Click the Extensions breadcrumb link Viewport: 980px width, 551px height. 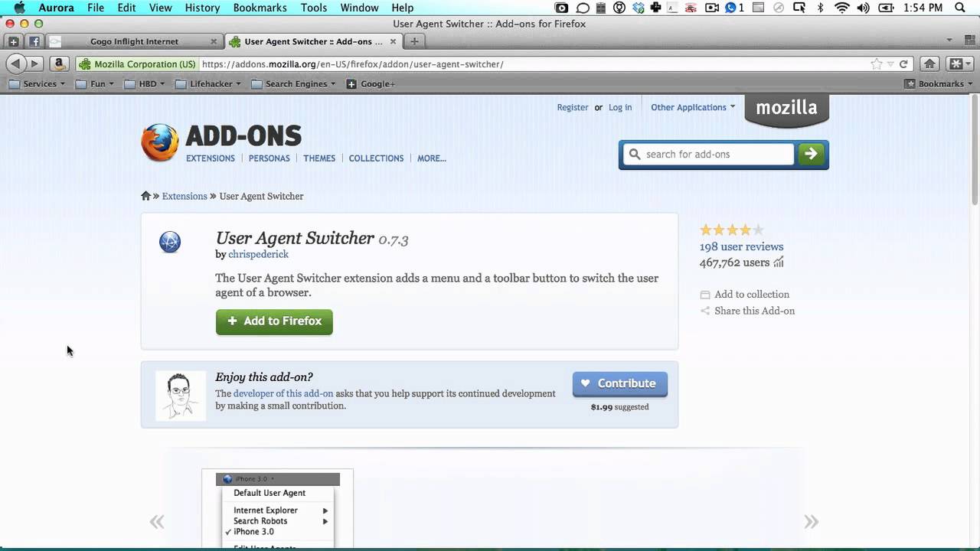coord(185,197)
